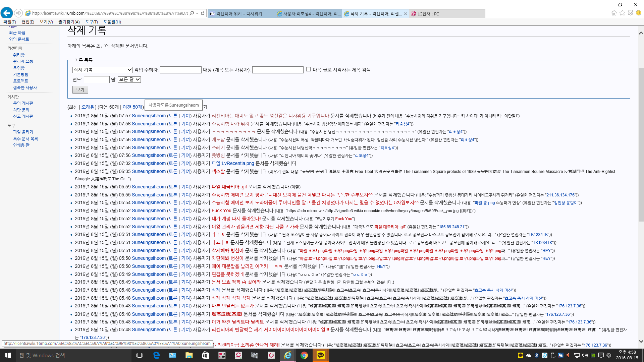Click the browser back arrow button
Screen dimensions: 644x362
tap(7, 13)
